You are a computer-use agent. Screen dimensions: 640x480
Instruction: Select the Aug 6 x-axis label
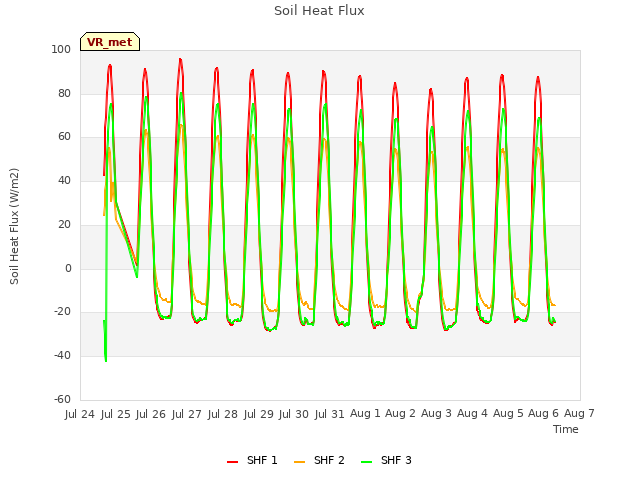point(544,413)
